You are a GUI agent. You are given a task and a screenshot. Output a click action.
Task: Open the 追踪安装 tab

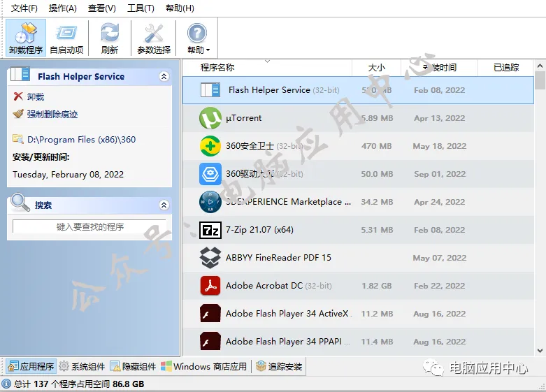coord(279,366)
